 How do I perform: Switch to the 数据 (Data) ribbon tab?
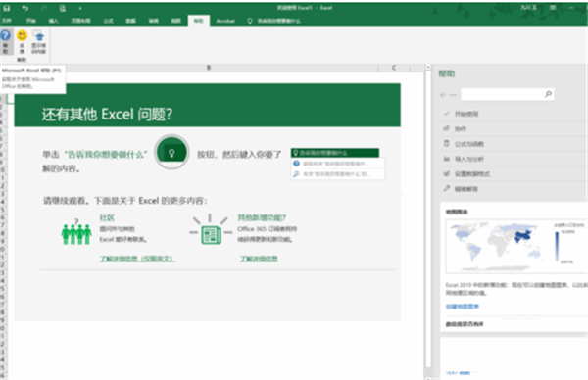131,21
